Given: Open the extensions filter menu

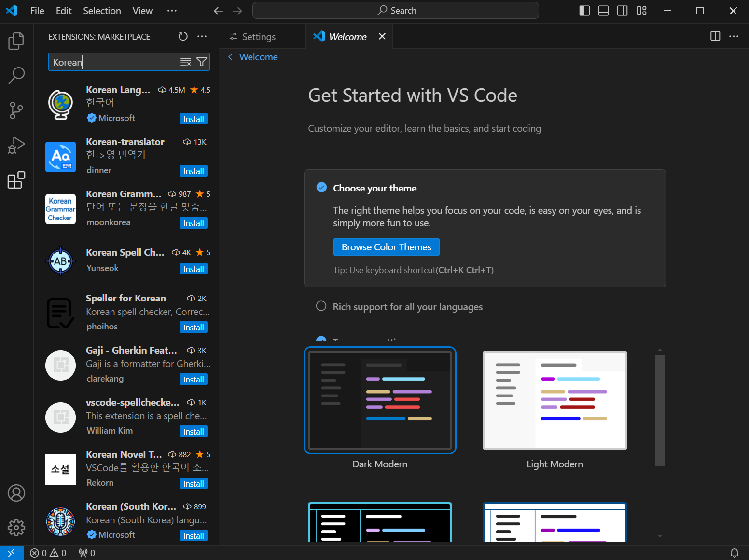Looking at the screenshot, I should tap(202, 62).
